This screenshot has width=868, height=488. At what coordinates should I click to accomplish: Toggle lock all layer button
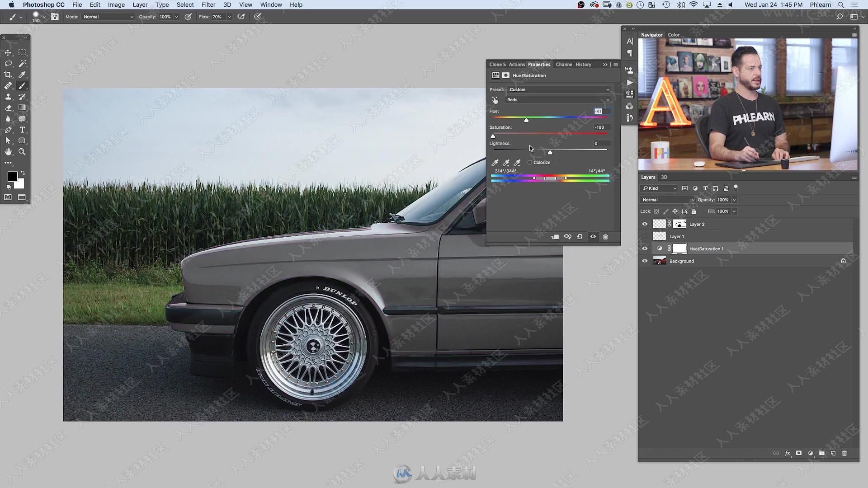pyautogui.click(x=694, y=211)
